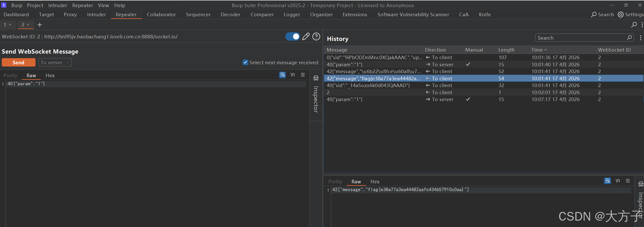Click request editor message text 40{"param":"1"}
644x227 pixels.
pyautogui.click(x=26, y=84)
